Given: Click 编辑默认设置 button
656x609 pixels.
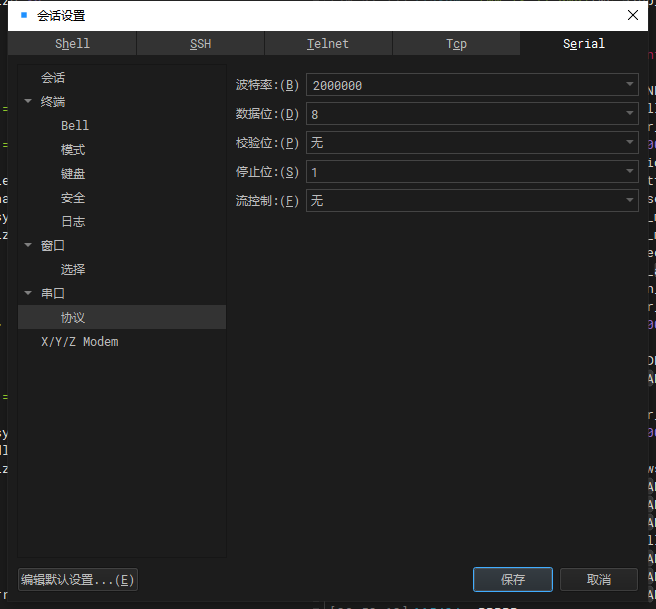Looking at the screenshot, I should (78, 580).
